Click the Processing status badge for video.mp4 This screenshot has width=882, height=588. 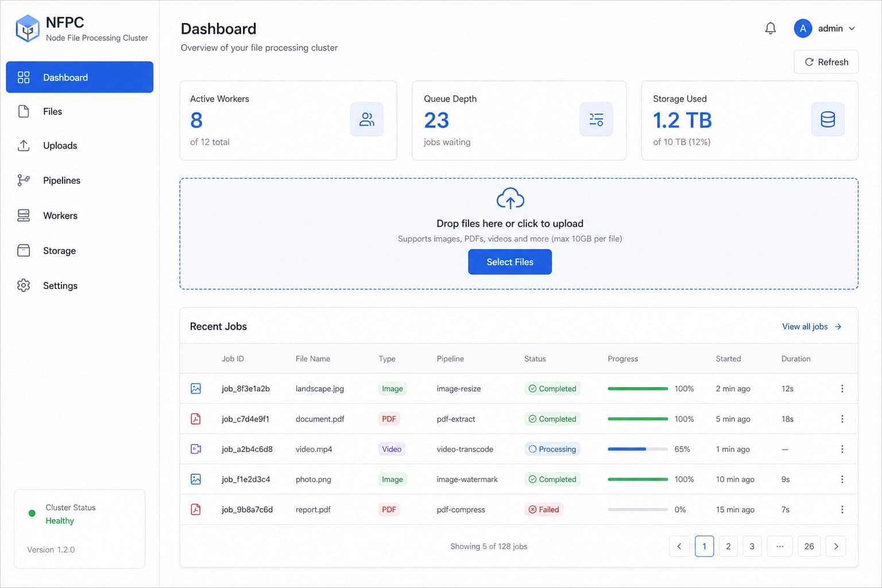click(552, 449)
